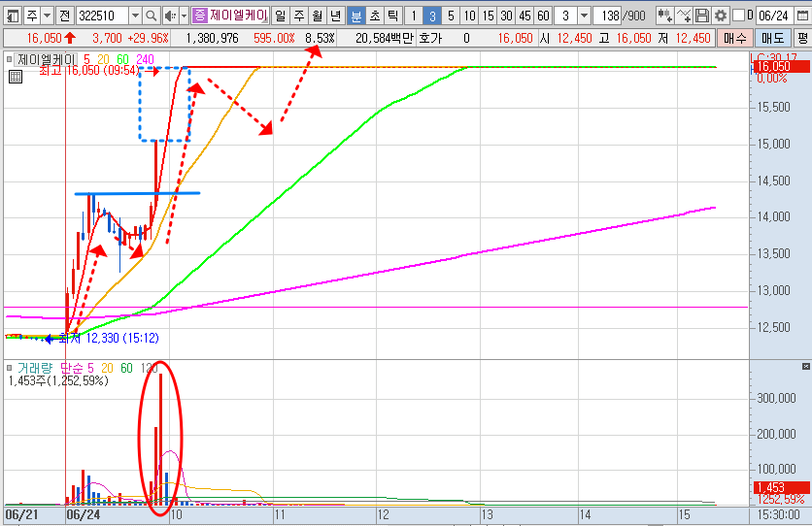
Task: Open the calendar date picker icon
Action: pyautogui.click(x=803, y=16)
